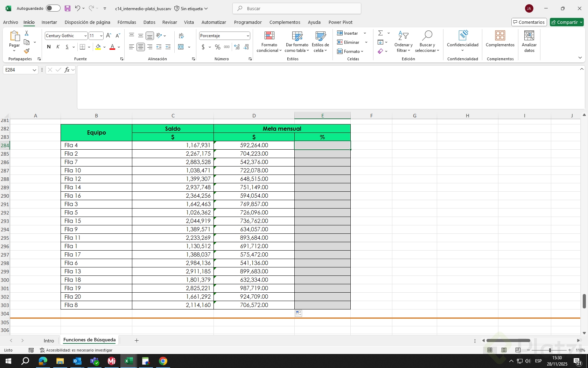Click the Cut scissors icon
This screenshot has width=588, height=368.
pos(27,33)
